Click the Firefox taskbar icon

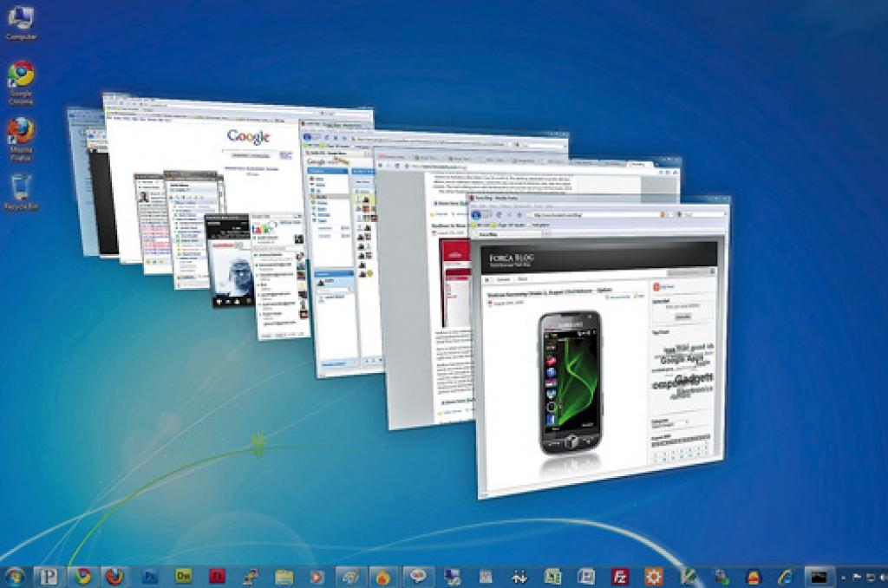114,576
